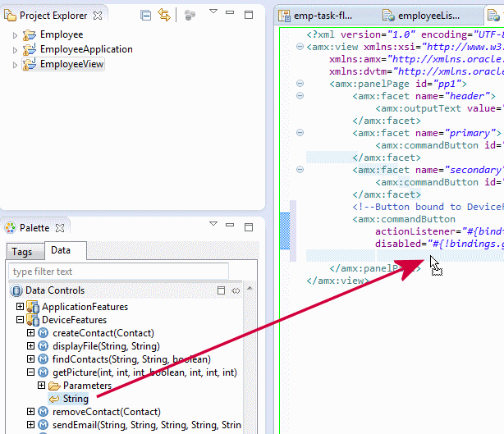
Task: Fold the header facet element
Action: [300, 96]
